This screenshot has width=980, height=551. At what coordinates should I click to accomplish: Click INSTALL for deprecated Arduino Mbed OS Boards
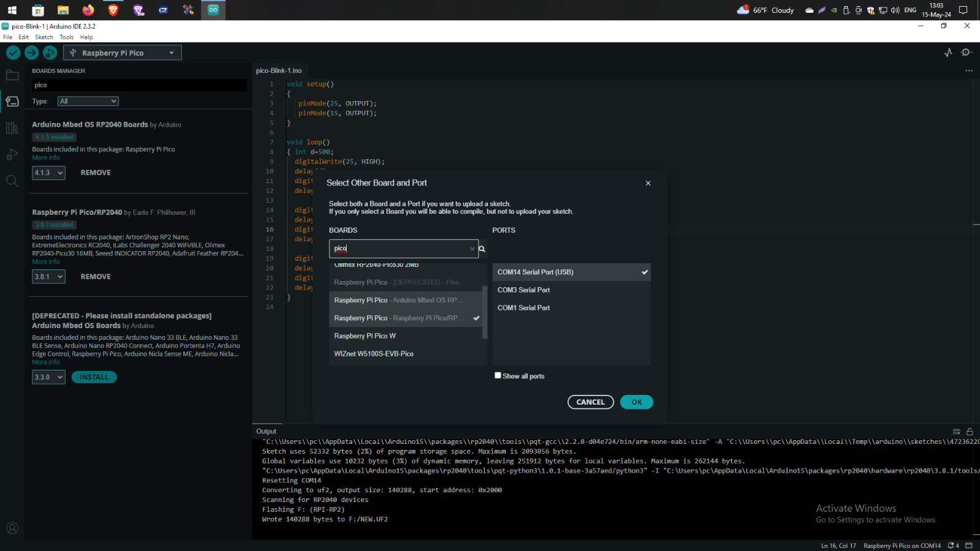point(94,377)
